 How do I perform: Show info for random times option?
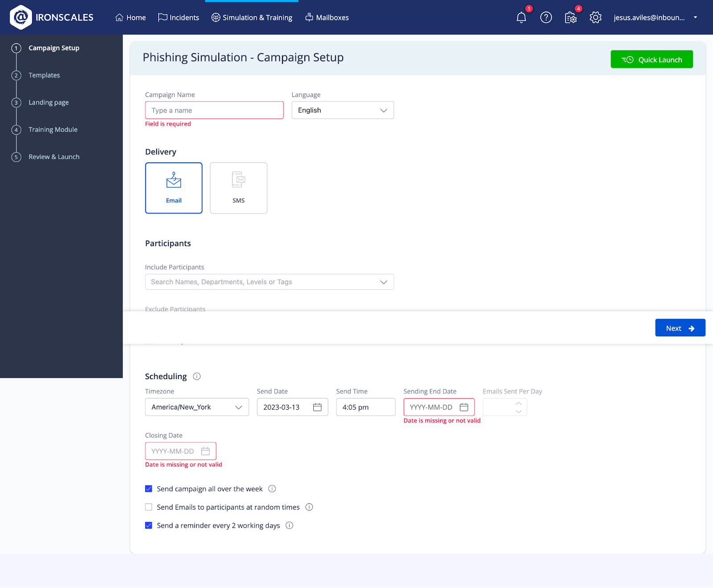coord(309,507)
